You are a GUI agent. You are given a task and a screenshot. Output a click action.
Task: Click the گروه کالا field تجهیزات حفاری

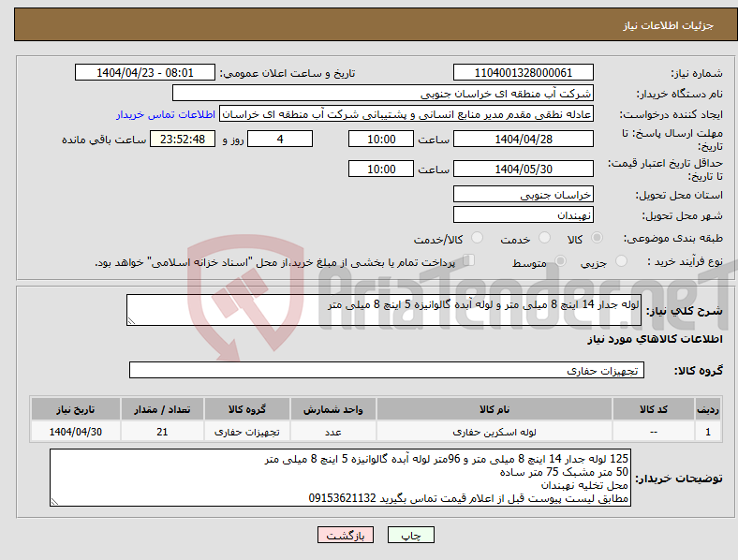(x=387, y=370)
